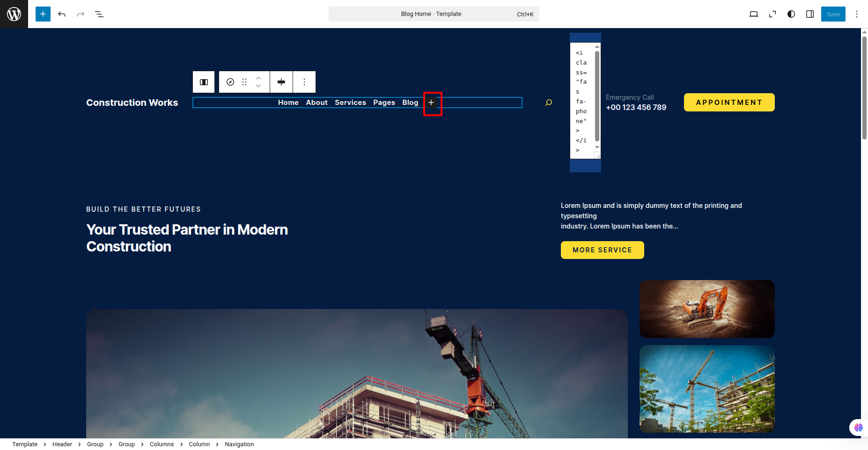Click the Navigation block type icon

point(230,82)
